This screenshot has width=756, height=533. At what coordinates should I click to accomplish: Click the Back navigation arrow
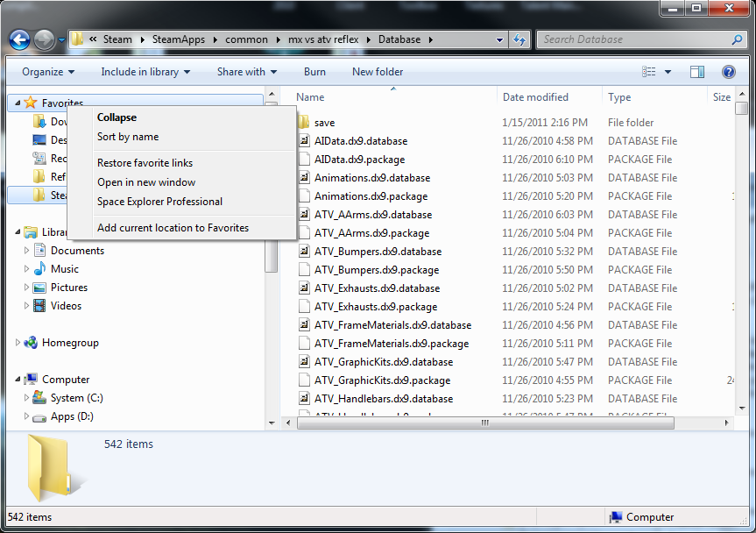19,39
